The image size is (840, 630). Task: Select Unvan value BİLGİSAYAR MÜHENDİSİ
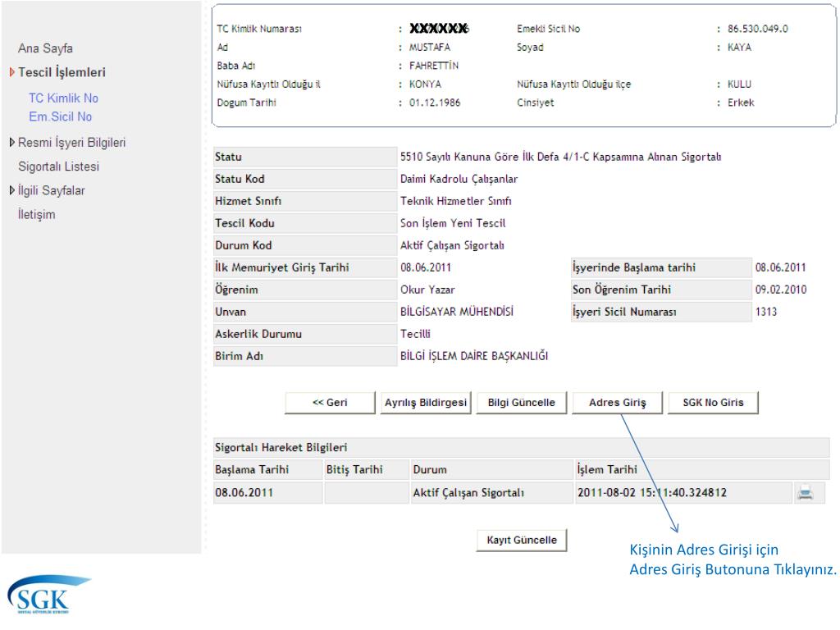[x=456, y=311]
